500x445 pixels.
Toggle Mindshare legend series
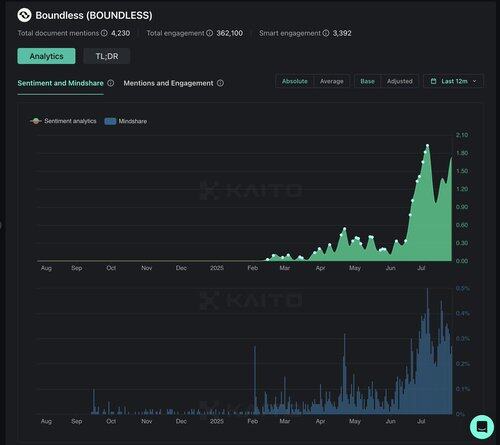pyautogui.click(x=126, y=121)
